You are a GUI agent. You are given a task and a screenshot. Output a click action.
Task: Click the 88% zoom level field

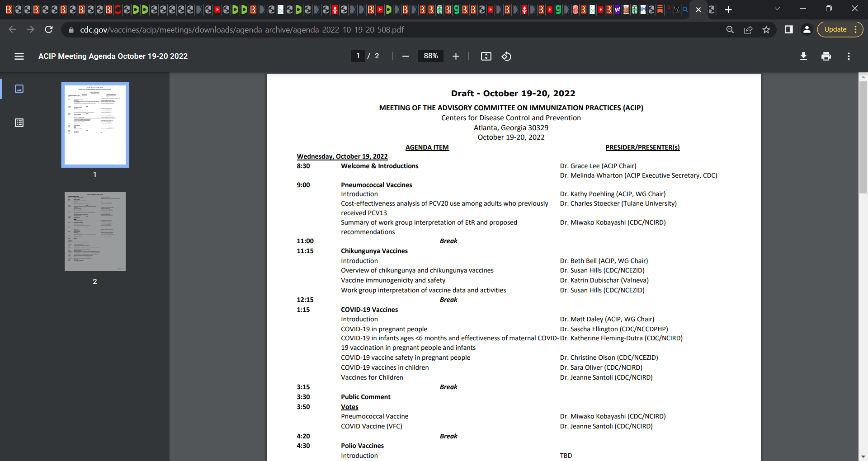[x=430, y=56]
